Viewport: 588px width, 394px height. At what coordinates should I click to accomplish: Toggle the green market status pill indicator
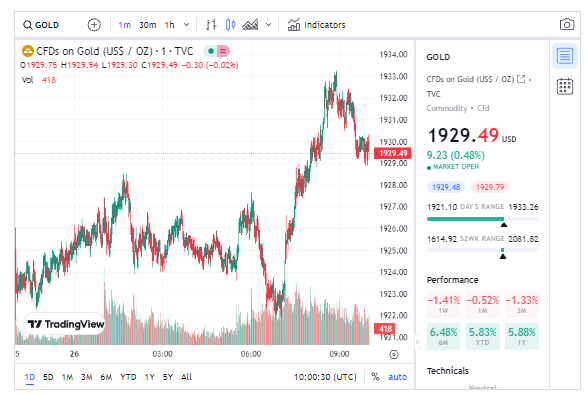pyautogui.click(x=211, y=51)
